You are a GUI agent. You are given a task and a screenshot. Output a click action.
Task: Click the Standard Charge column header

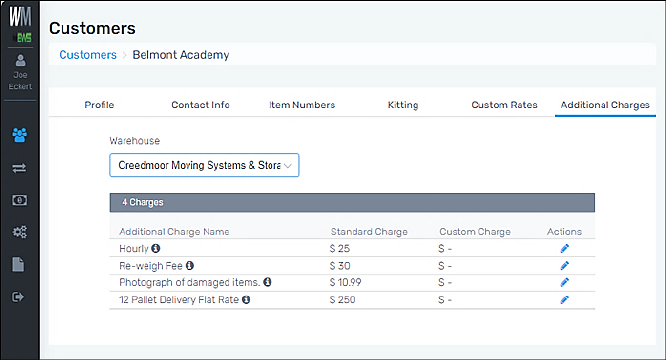(369, 232)
